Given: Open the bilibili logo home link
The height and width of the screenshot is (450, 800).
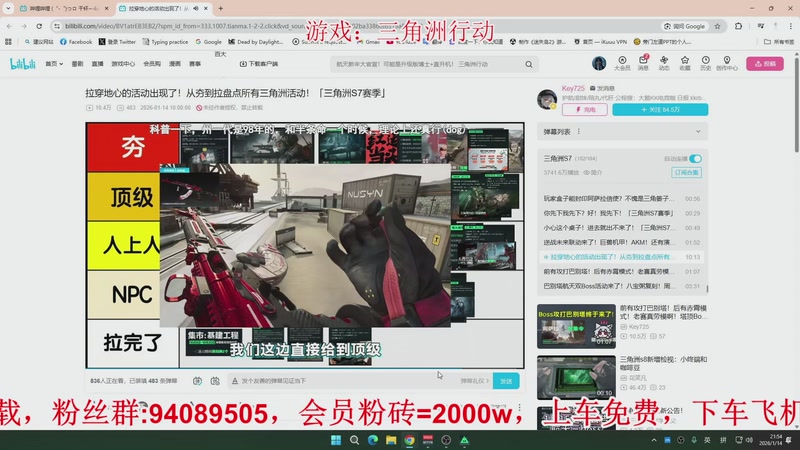Looking at the screenshot, I should coord(23,64).
